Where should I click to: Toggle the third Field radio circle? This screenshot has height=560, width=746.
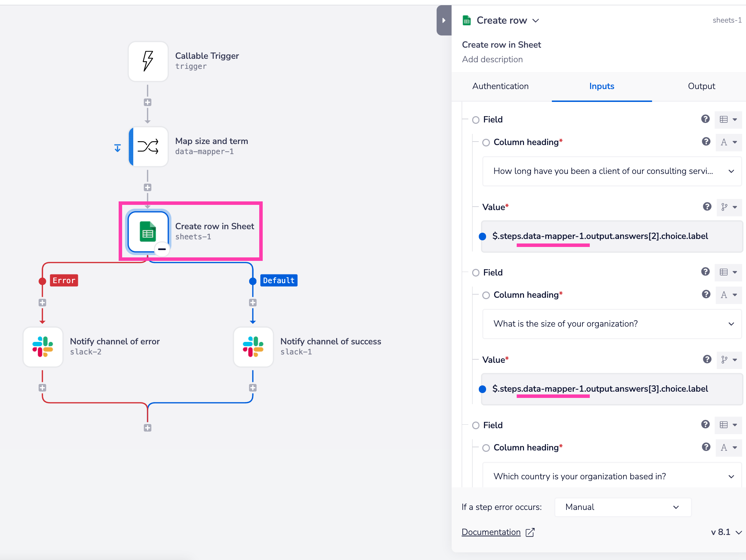click(x=476, y=425)
